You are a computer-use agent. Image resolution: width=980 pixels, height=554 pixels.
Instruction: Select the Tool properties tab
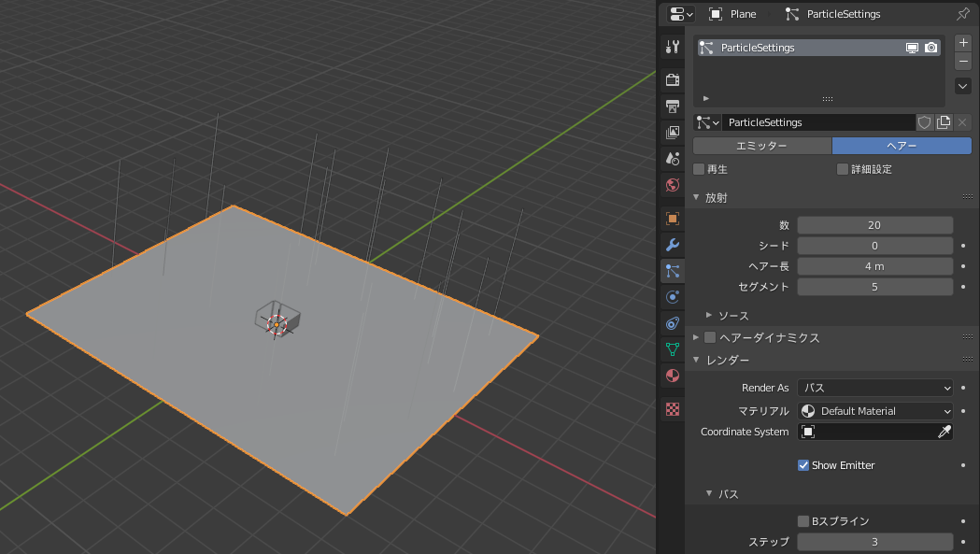pos(672,44)
